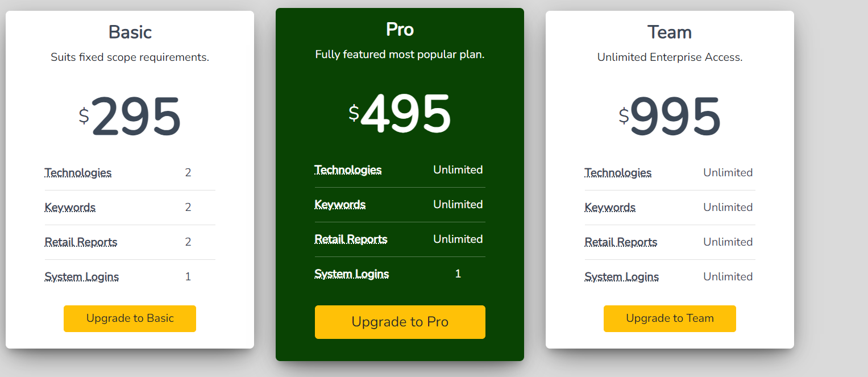Click Keywords label in Pro plan
Image resolution: width=868 pixels, height=377 pixels.
pyautogui.click(x=340, y=205)
